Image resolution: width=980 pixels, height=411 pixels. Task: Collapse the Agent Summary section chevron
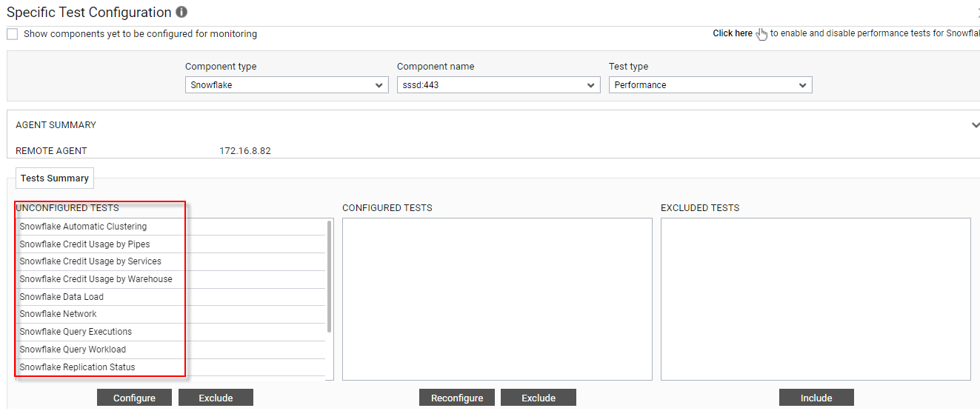(975, 125)
